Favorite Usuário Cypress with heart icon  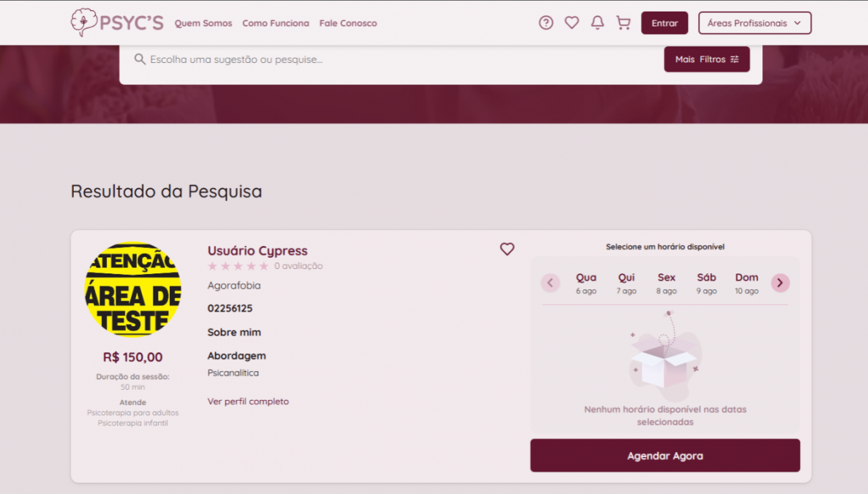tap(507, 250)
